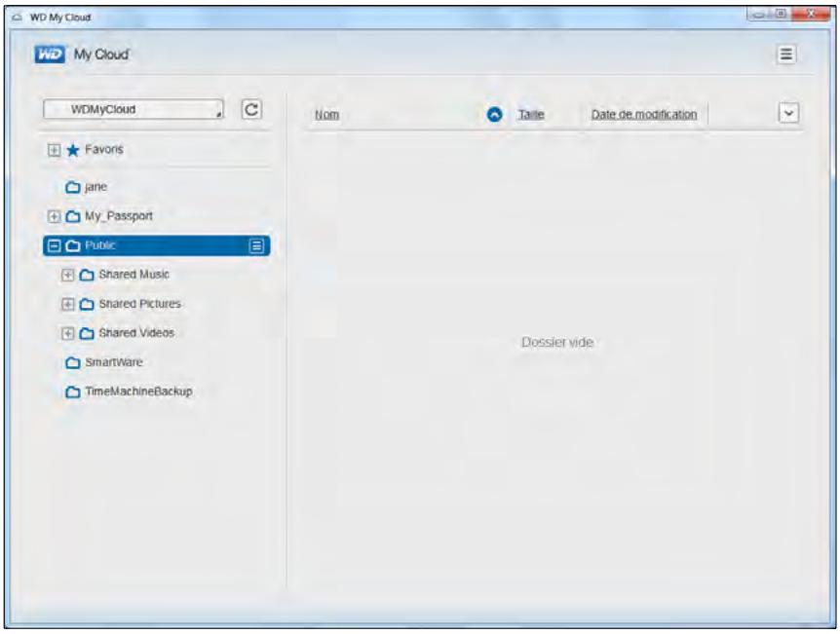This screenshot has height=634, width=840.
Task: Click the WD logo
Action: tap(50, 55)
